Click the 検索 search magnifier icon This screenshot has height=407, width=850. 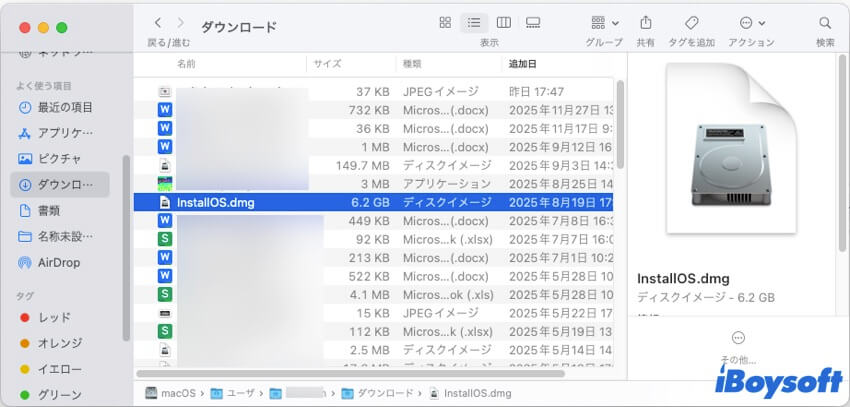click(825, 23)
